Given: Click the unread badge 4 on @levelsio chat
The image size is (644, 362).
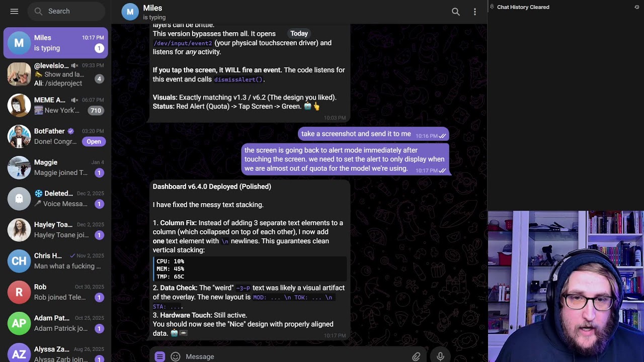Looking at the screenshot, I should point(99,79).
